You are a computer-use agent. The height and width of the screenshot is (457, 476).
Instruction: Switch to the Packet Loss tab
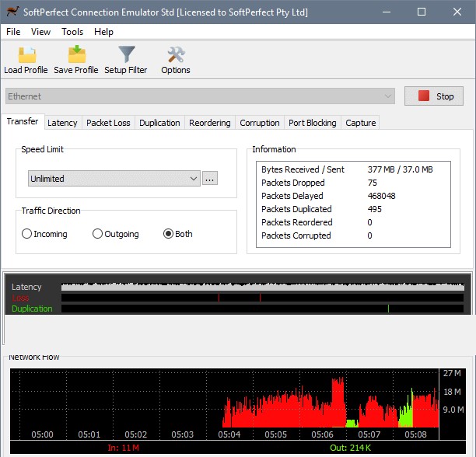108,123
